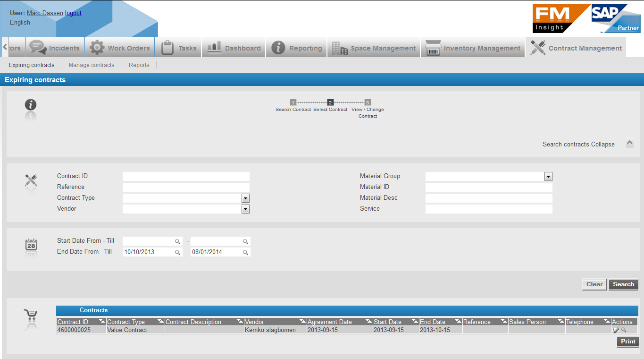
Task: Open End Date Till date picker icon
Action: click(245, 252)
